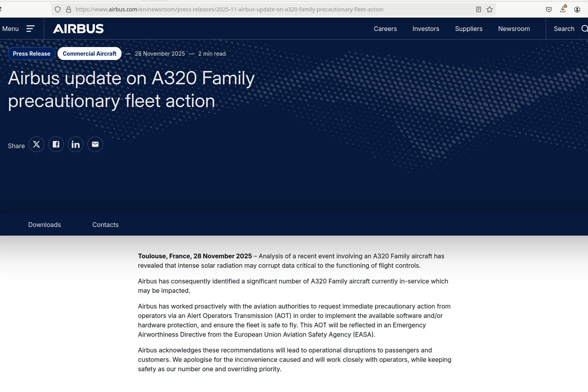Open the Firefox account icon

[577, 9]
